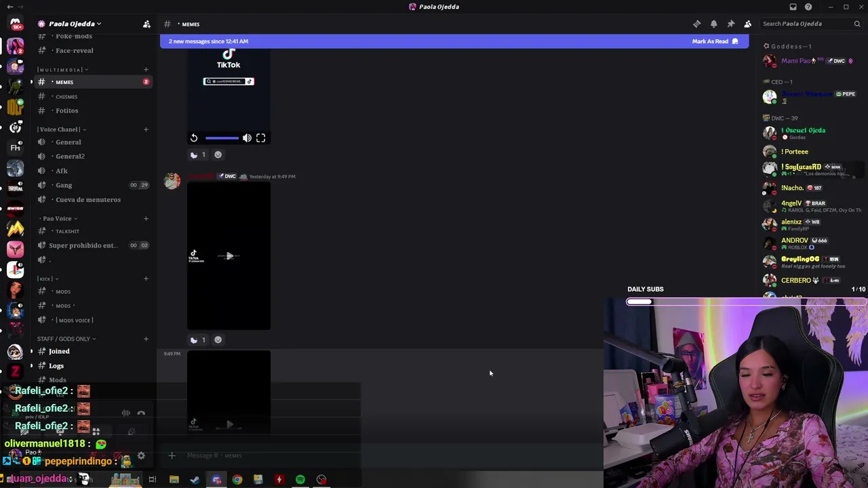
Task: Create channel in KICK category
Action: pyautogui.click(x=146, y=279)
